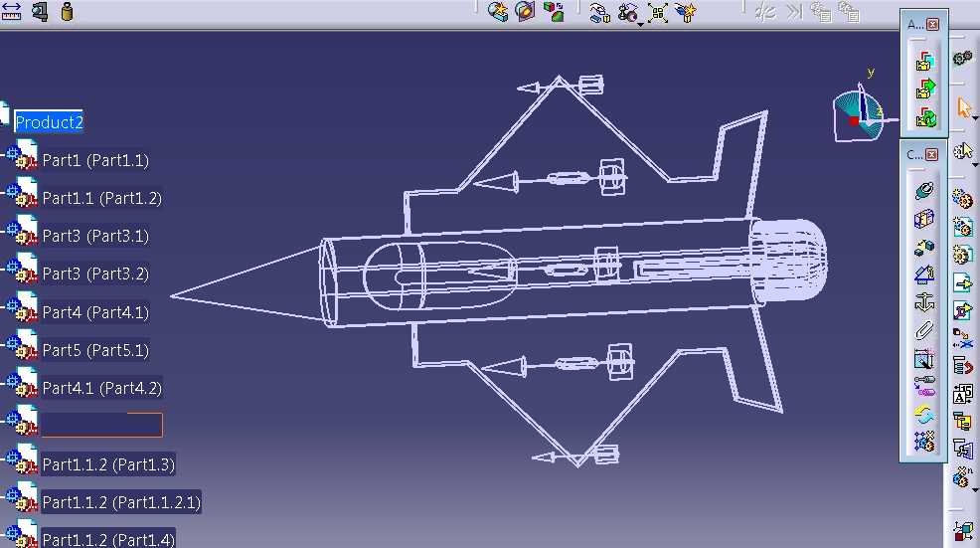This screenshot has height=548, width=980.
Task: Click the tree item rename field
Action: pos(101,425)
